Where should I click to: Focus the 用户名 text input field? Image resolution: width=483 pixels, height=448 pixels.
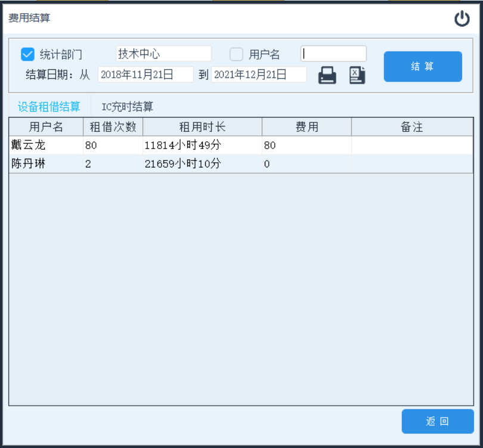[x=333, y=54]
